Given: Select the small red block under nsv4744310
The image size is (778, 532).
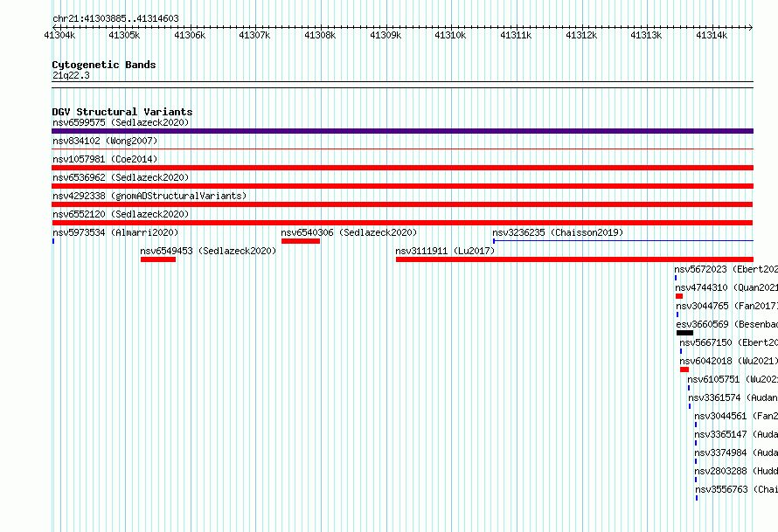Looking at the screenshot, I should 678,296.
